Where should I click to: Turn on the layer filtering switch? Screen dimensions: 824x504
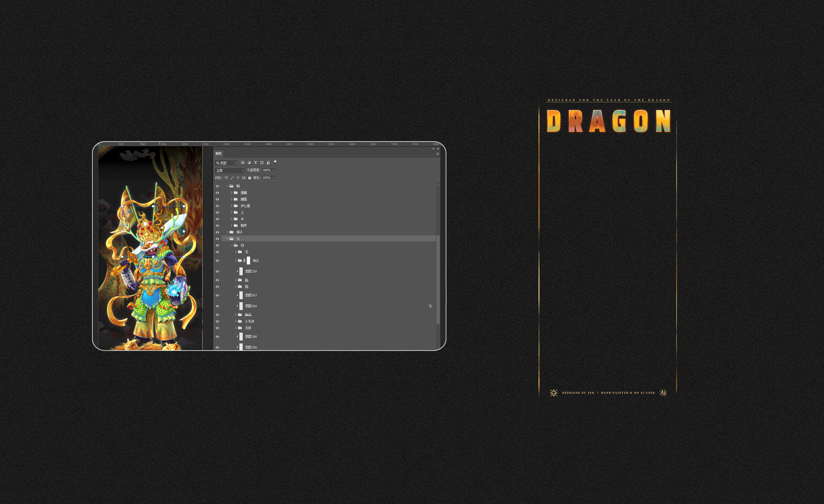pyautogui.click(x=275, y=162)
